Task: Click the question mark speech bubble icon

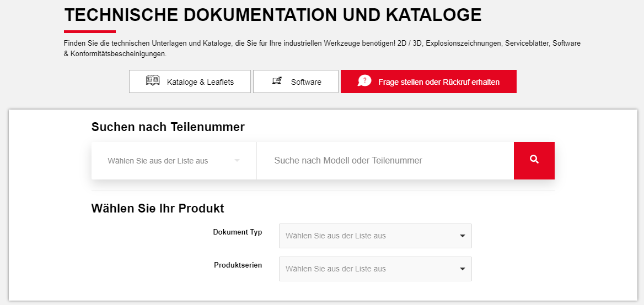Action: coord(364,81)
